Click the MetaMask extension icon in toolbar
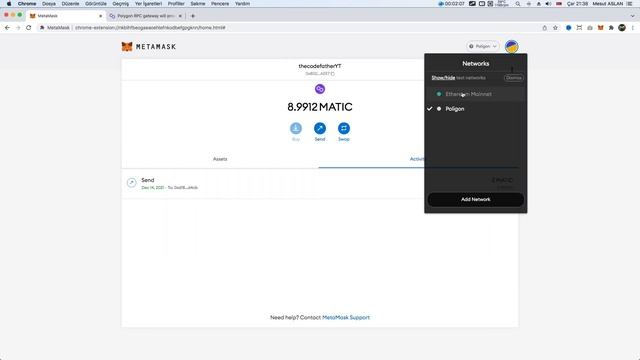This screenshot has width=640, height=360. click(600, 28)
